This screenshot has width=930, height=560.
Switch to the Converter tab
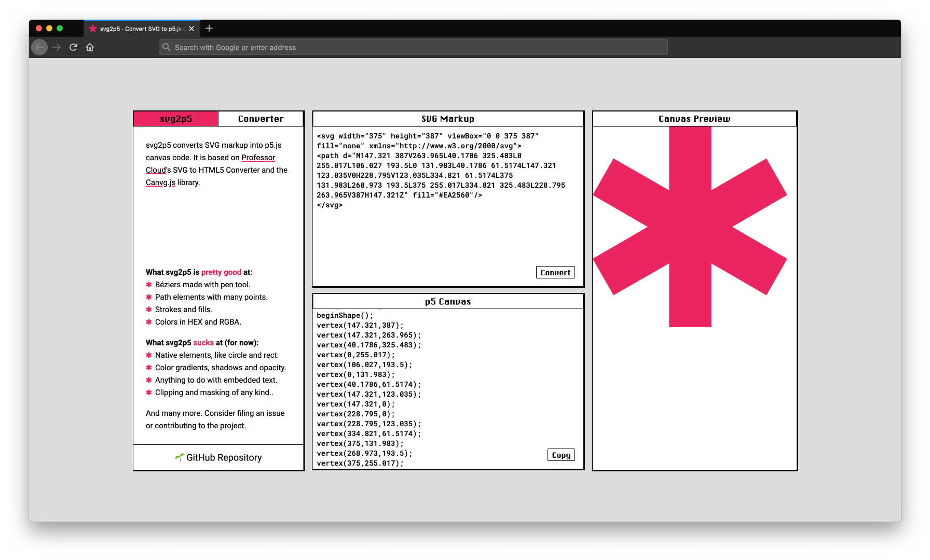(x=261, y=119)
